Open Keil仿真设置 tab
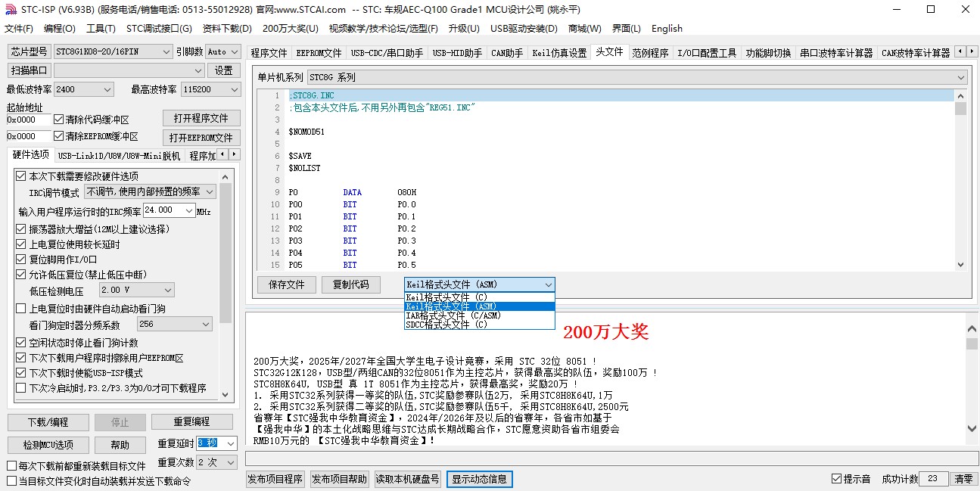 [x=559, y=53]
